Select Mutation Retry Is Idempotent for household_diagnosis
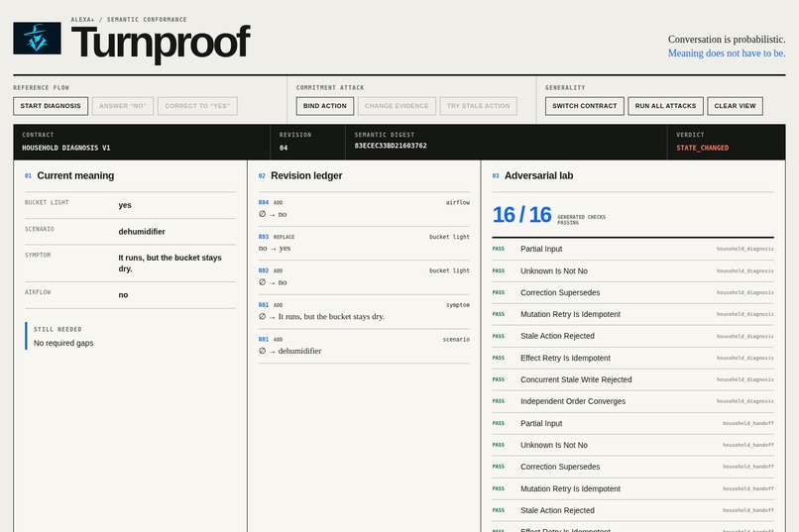Image resolution: width=799 pixels, height=532 pixels. [x=632, y=314]
